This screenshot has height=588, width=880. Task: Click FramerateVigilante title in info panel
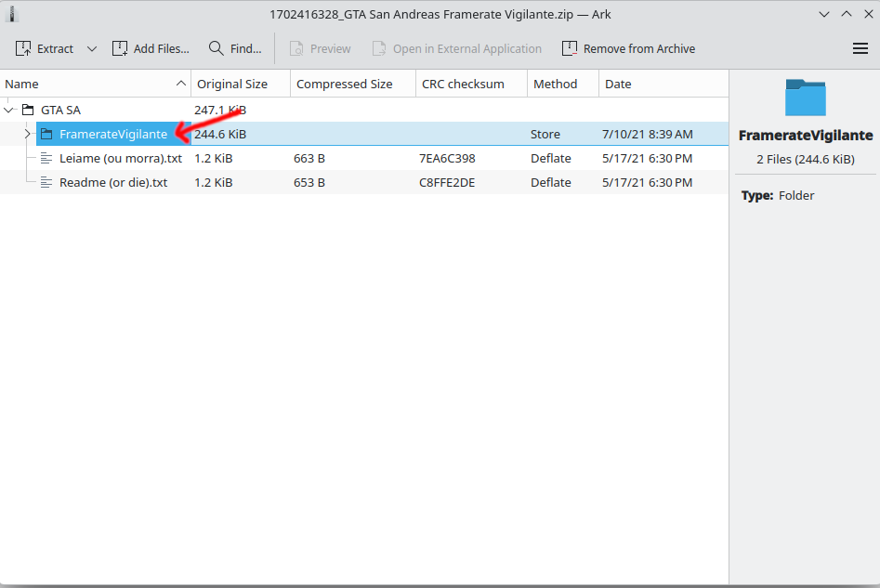tap(806, 136)
